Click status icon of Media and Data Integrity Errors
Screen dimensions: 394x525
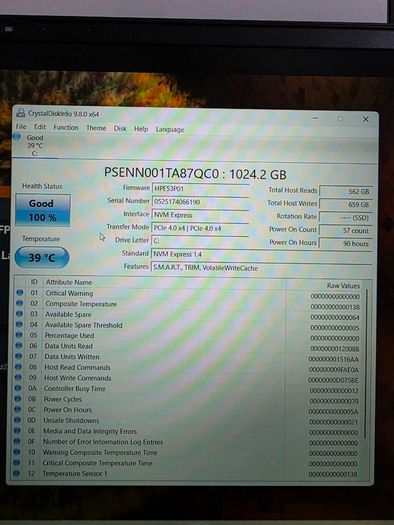click(x=17, y=430)
